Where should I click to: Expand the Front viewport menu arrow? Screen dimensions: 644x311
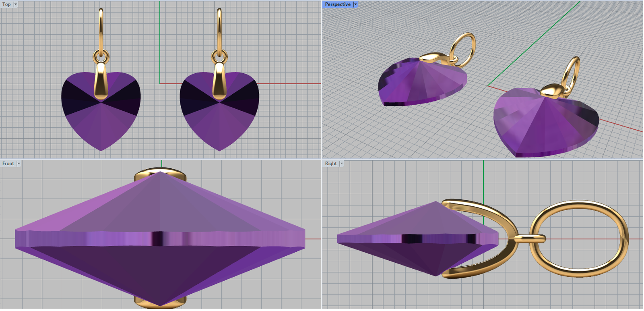click(19, 164)
